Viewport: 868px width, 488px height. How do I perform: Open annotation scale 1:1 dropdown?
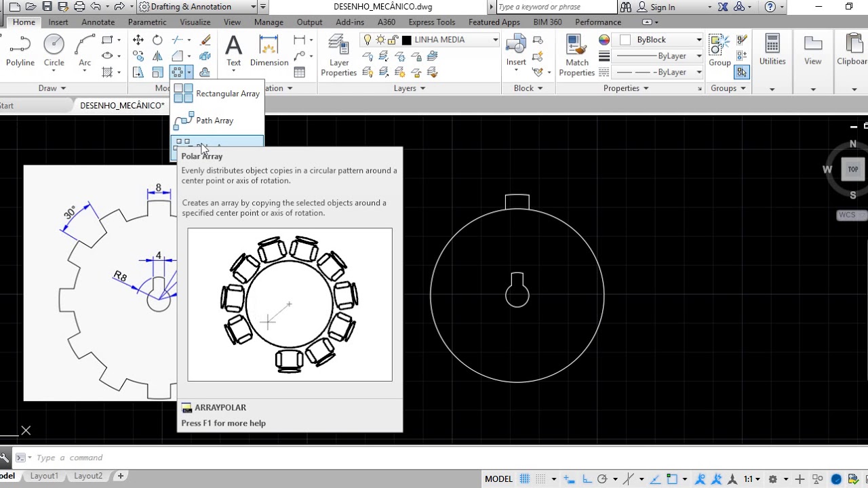[x=752, y=479]
